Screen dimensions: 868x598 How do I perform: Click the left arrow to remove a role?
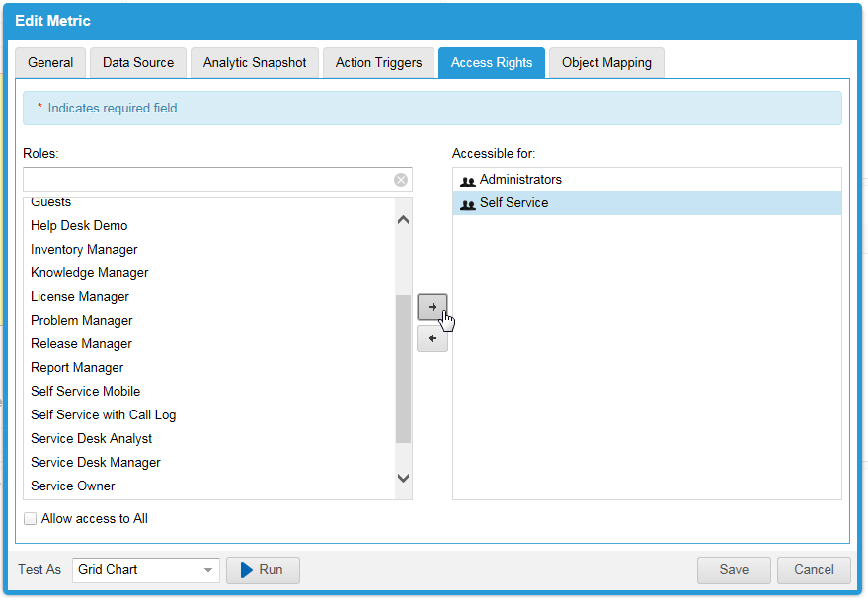[433, 338]
